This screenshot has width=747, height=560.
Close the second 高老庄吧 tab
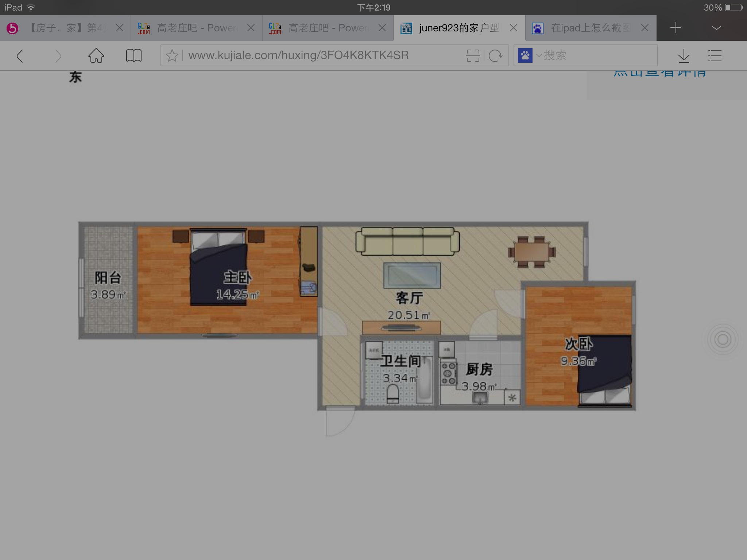pyautogui.click(x=382, y=28)
